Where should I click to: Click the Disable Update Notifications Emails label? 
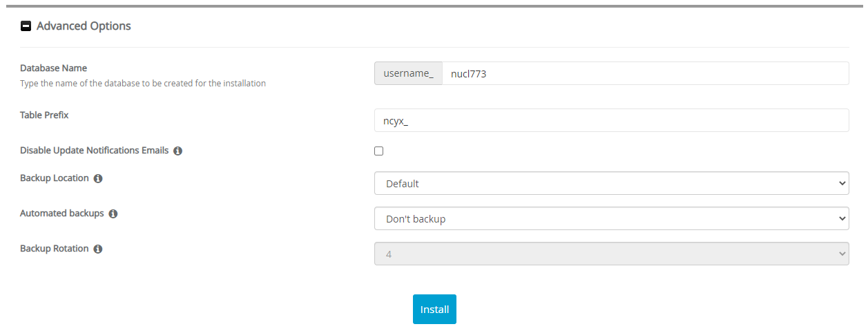pyautogui.click(x=94, y=151)
